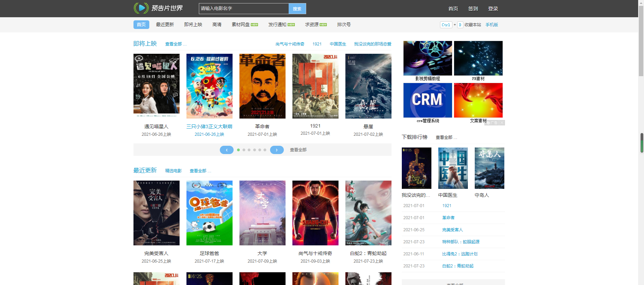The image size is (644, 285).
Task: Click 白蛇2：青蛇劫起 ranking link
Action: (458, 266)
